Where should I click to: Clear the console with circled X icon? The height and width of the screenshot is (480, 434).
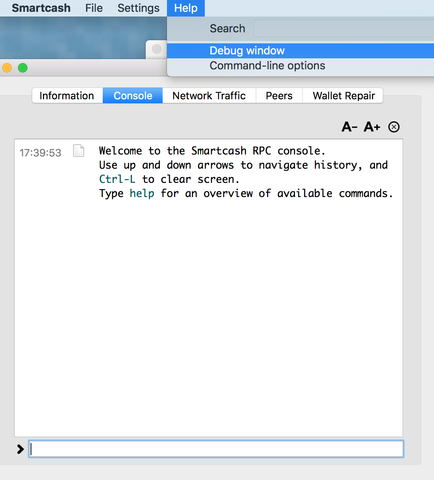click(x=394, y=127)
